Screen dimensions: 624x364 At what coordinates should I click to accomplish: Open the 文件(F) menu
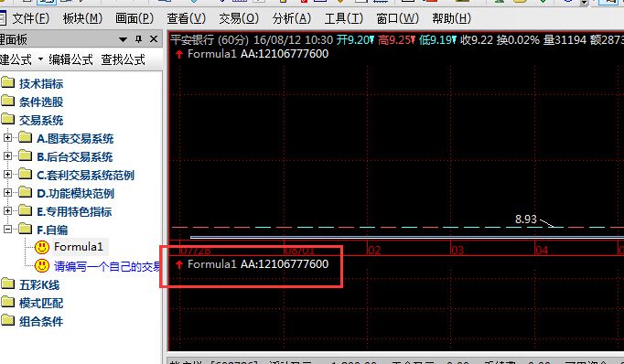coord(30,18)
